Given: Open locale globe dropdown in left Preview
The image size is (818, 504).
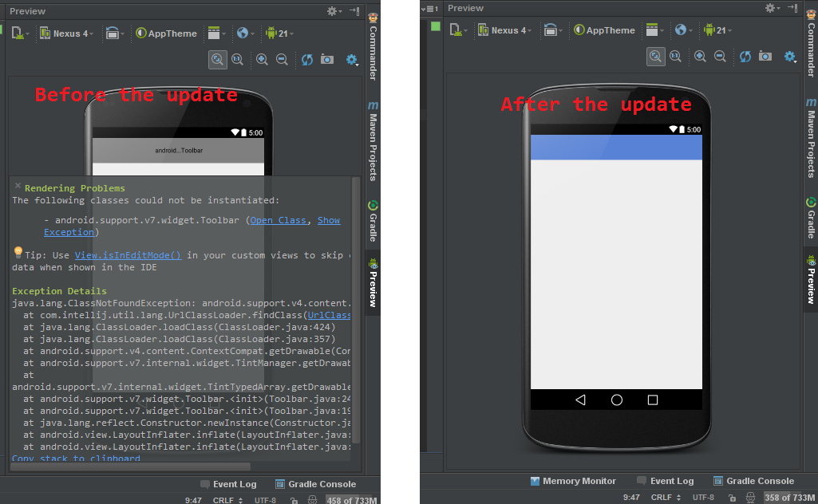Looking at the screenshot, I should coord(245,33).
